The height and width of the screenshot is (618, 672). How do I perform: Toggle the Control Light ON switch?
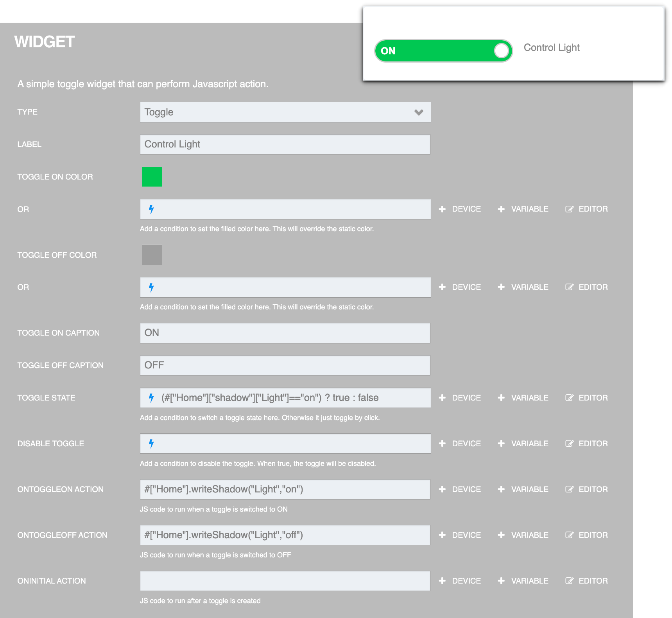click(443, 51)
